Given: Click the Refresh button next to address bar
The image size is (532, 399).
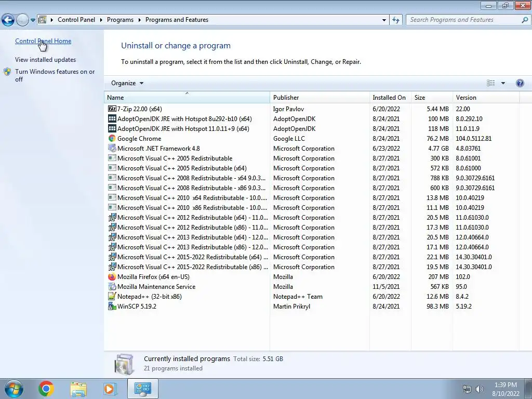Looking at the screenshot, I should click(395, 20).
